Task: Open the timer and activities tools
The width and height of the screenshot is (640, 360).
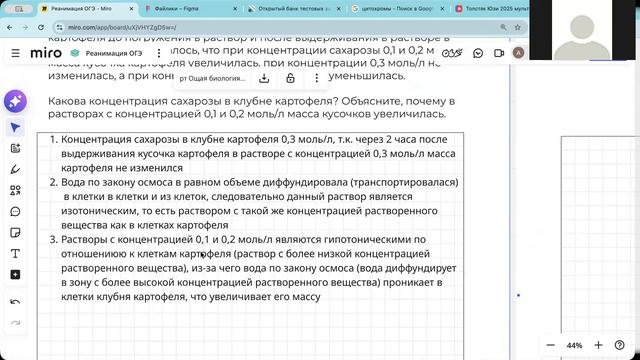Action: coord(452,53)
